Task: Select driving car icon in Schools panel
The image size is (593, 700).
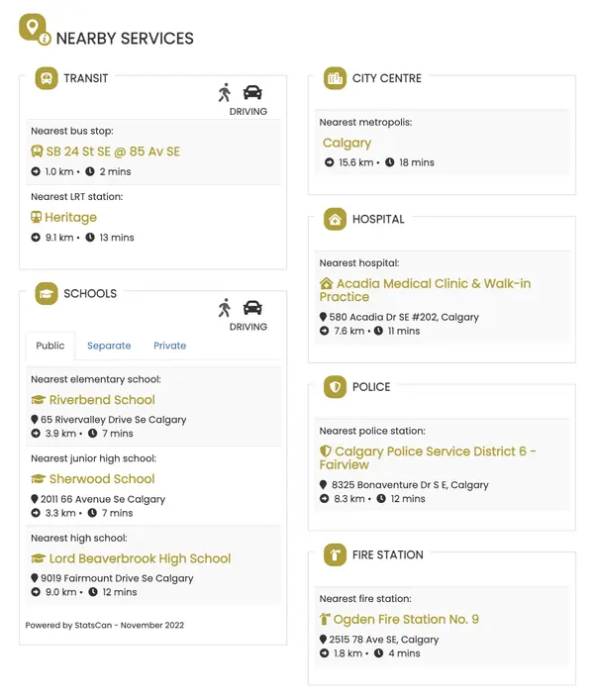Action: point(252,308)
